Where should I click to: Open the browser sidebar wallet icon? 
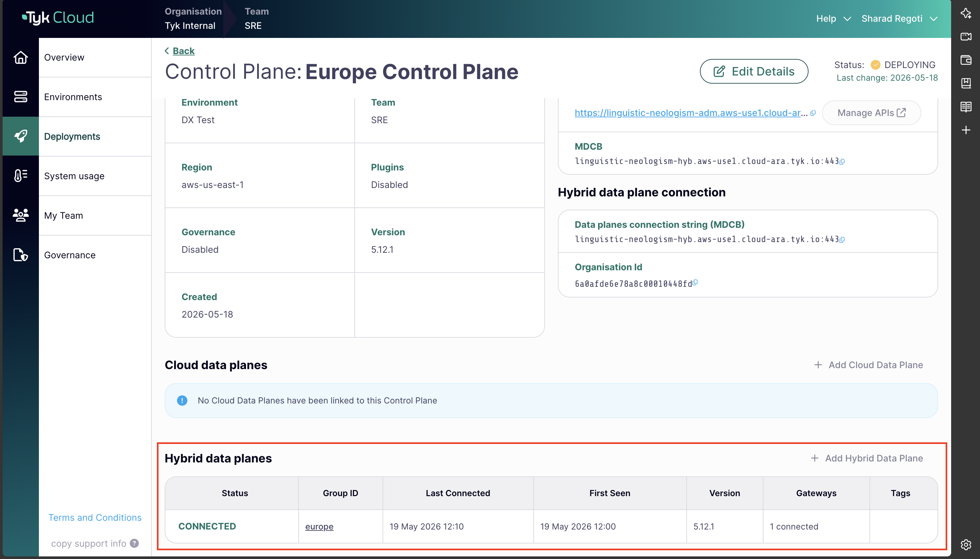tap(966, 60)
